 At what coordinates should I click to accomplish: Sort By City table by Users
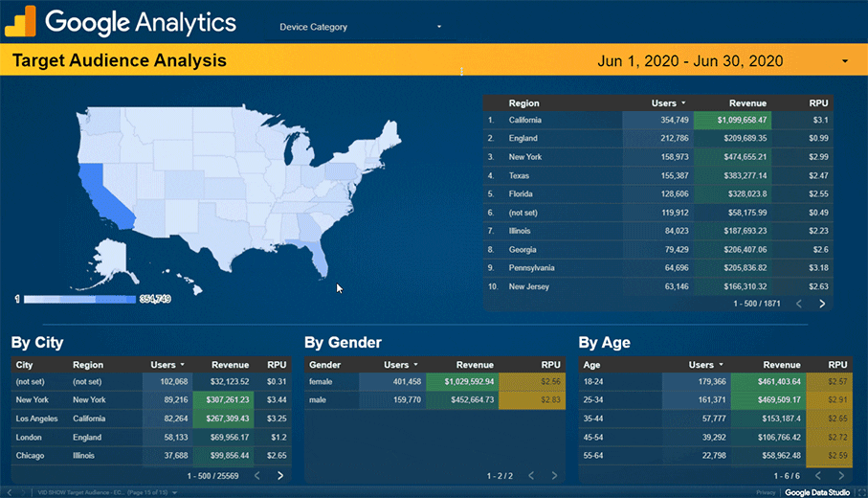(167, 365)
